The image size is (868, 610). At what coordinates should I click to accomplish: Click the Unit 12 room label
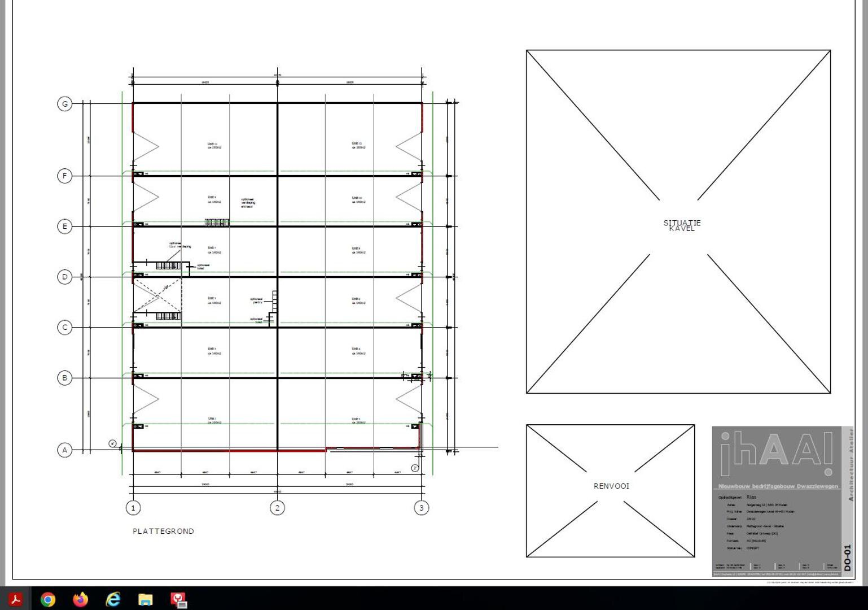click(x=358, y=145)
